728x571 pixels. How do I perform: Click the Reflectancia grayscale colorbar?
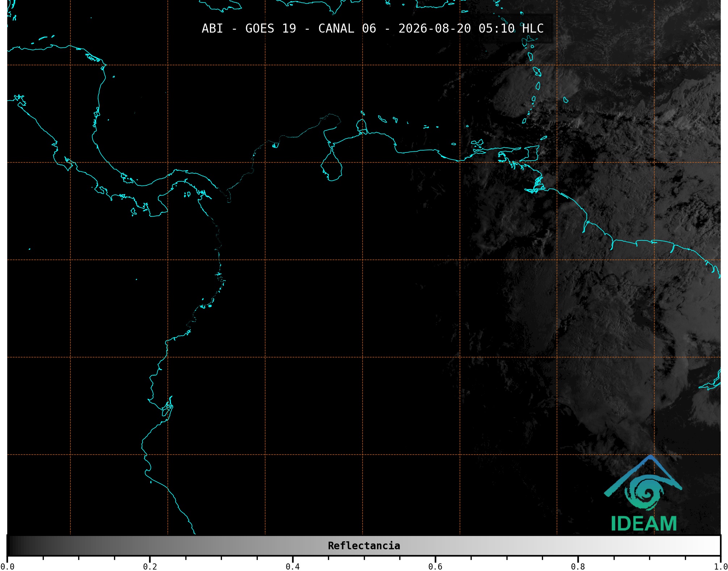364,546
